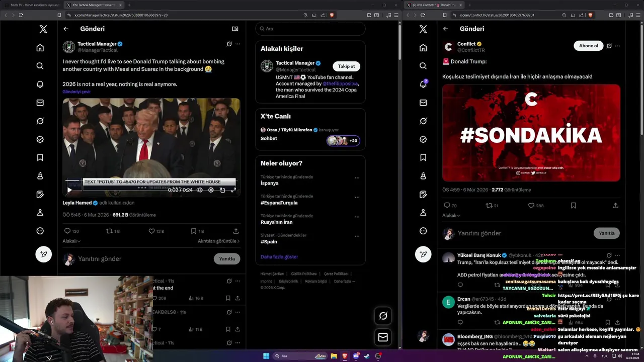Open Notifications bell in left X sidebar
644x362 pixels.
click(40, 84)
